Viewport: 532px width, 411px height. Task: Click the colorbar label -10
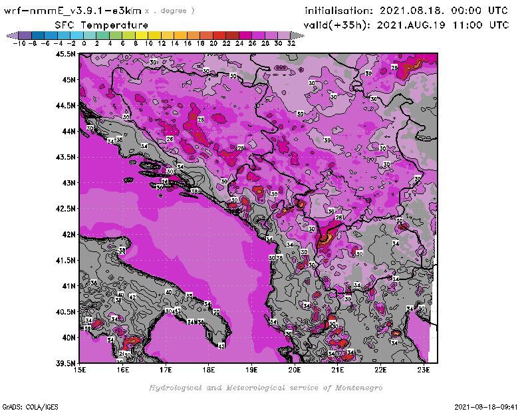point(19,43)
